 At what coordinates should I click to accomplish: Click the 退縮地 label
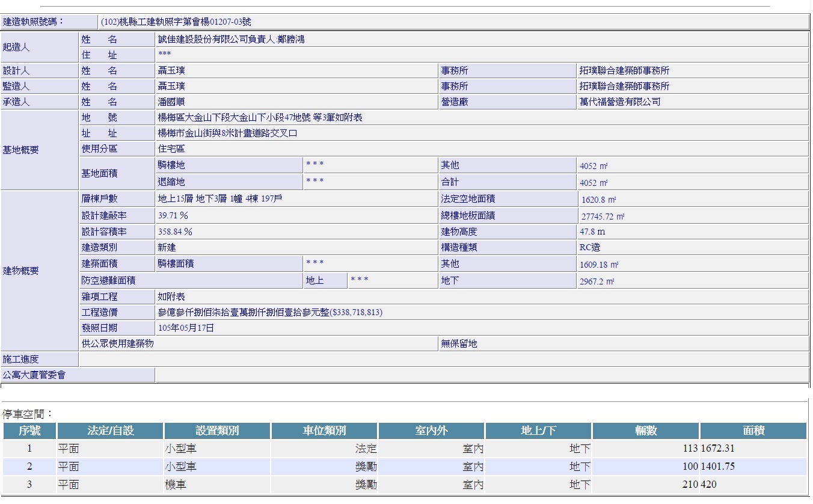pos(171,182)
